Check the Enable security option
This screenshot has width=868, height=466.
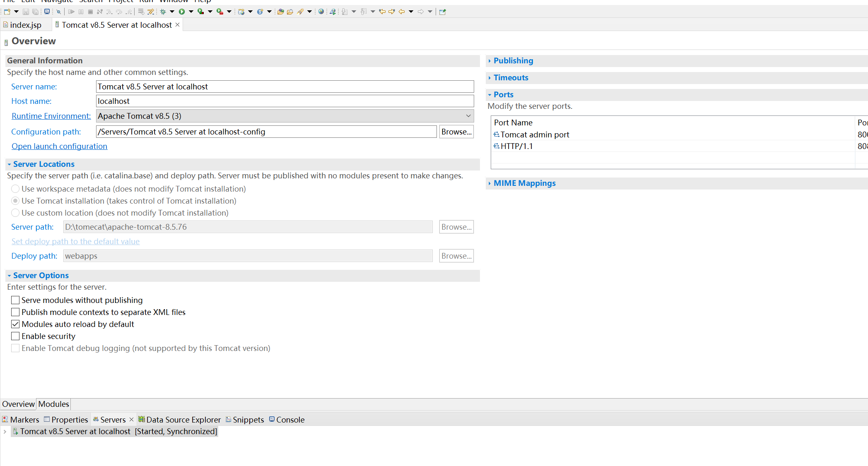(x=15, y=336)
